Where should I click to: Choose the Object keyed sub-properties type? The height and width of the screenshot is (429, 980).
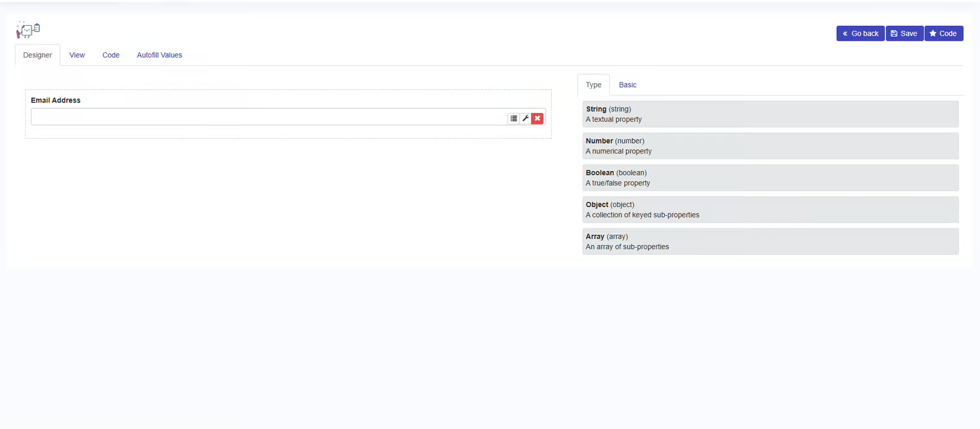point(770,210)
